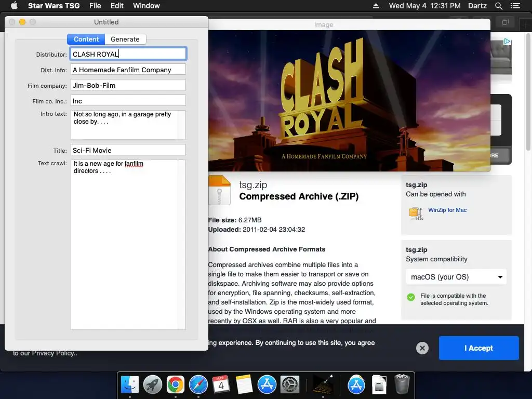The image size is (532, 399).
Task: Click the Text crawl text area
Action: [128, 245]
